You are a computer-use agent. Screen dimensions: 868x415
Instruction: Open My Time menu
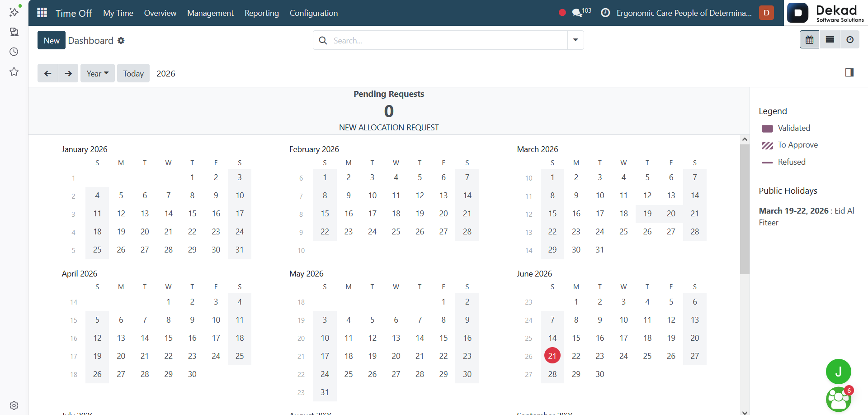(x=118, y=13)
